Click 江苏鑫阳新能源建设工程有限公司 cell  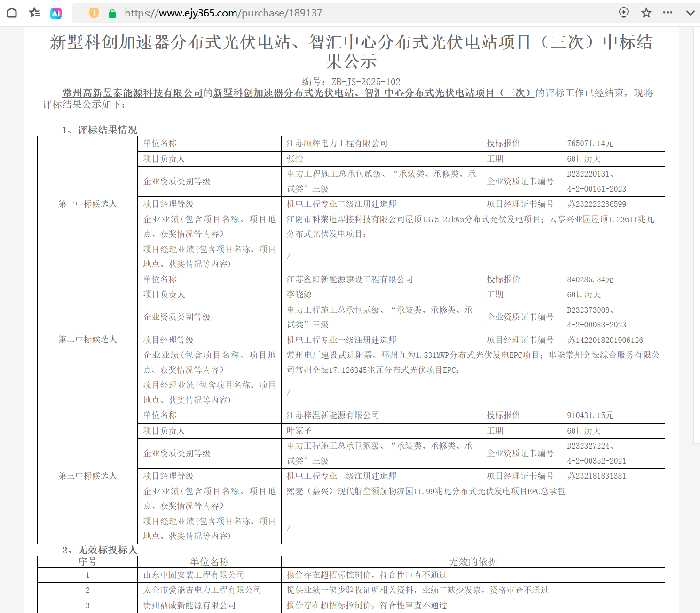[350, 279]
